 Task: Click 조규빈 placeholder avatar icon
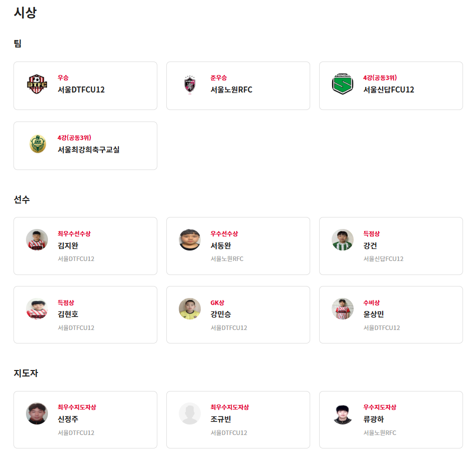190,413
